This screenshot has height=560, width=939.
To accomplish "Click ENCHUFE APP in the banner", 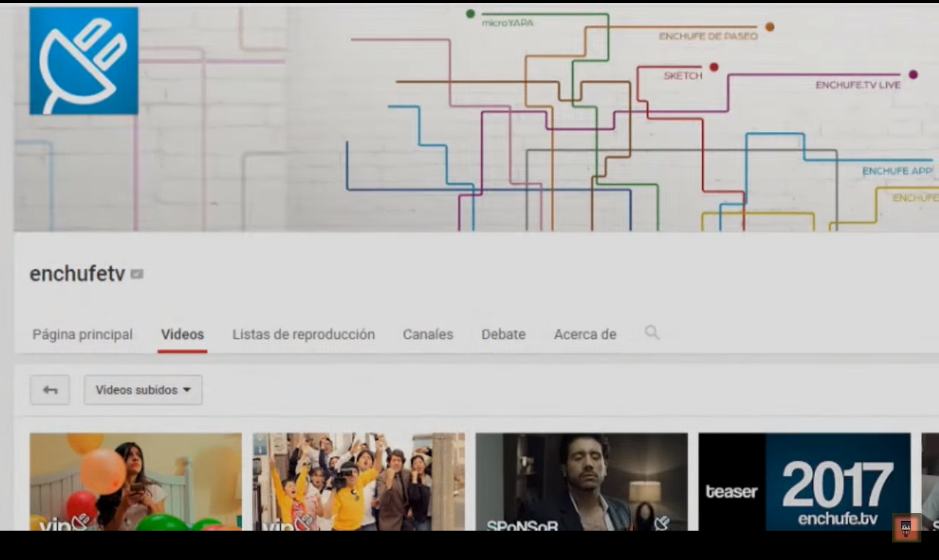I will pyautogui.click(x=897, y=171).
